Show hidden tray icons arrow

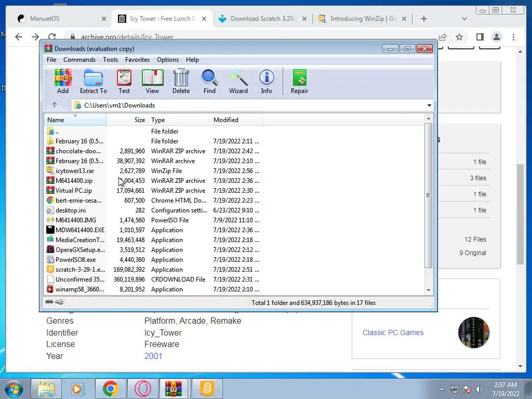point(442,389)
